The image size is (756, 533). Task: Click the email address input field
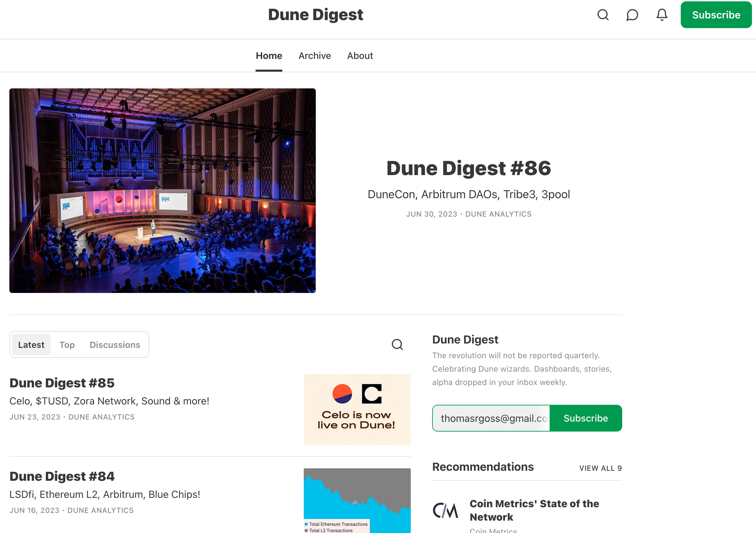click(491, 418)
